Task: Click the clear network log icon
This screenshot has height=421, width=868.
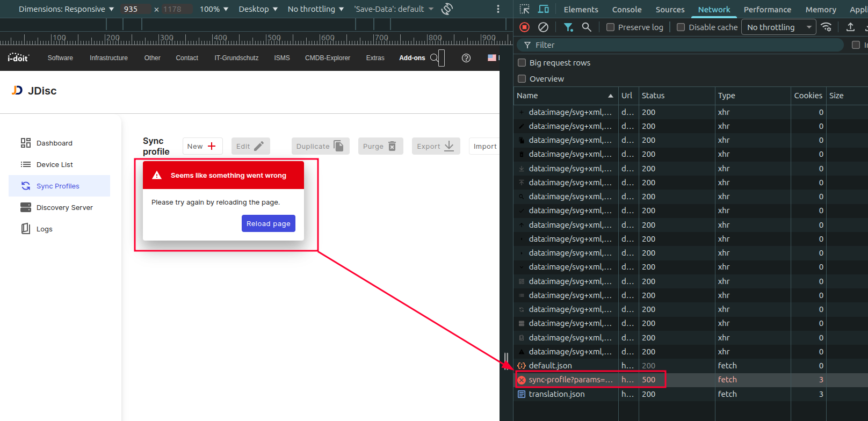Action: point(543,27)
